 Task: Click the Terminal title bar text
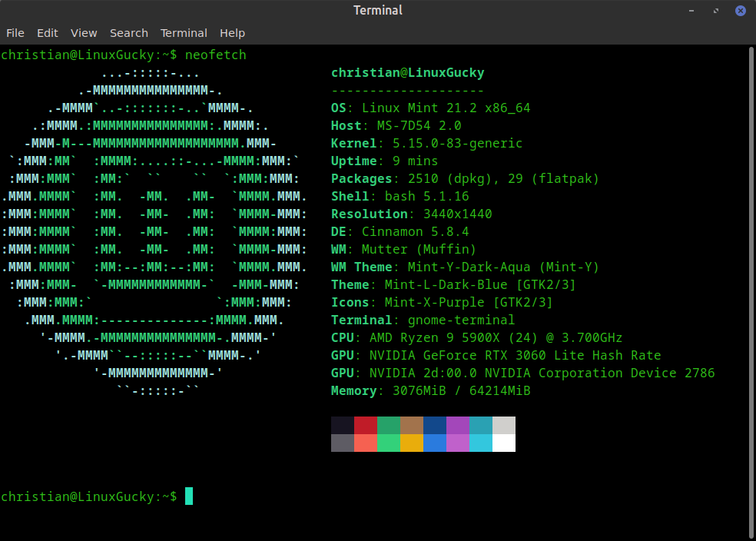pyautogui.click(x=377, y=10)
